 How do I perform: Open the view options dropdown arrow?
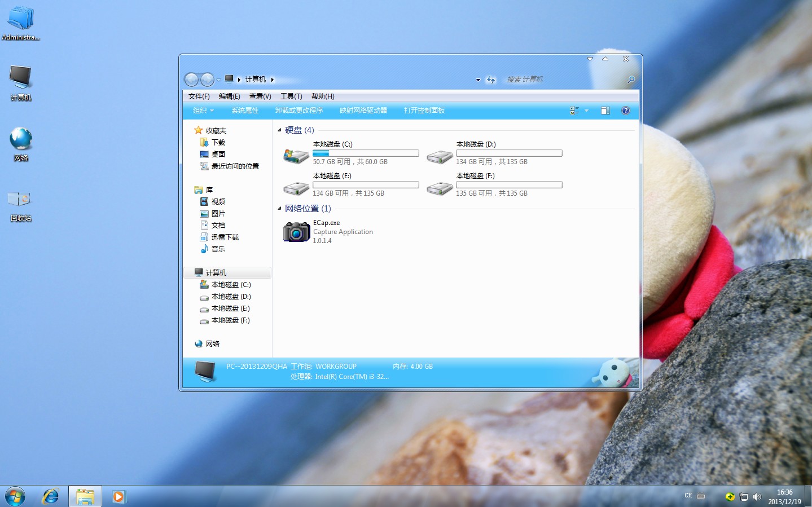586,111
